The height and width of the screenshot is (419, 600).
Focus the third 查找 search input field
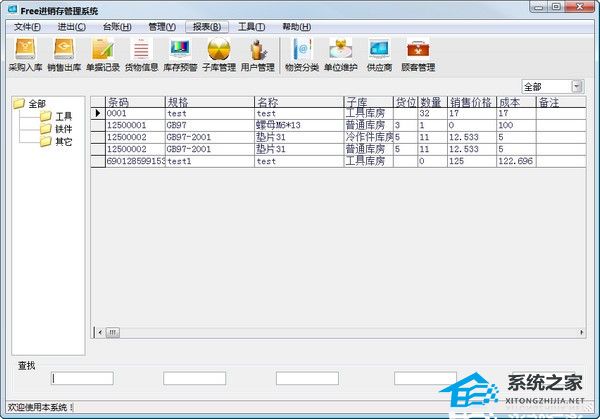307,378
